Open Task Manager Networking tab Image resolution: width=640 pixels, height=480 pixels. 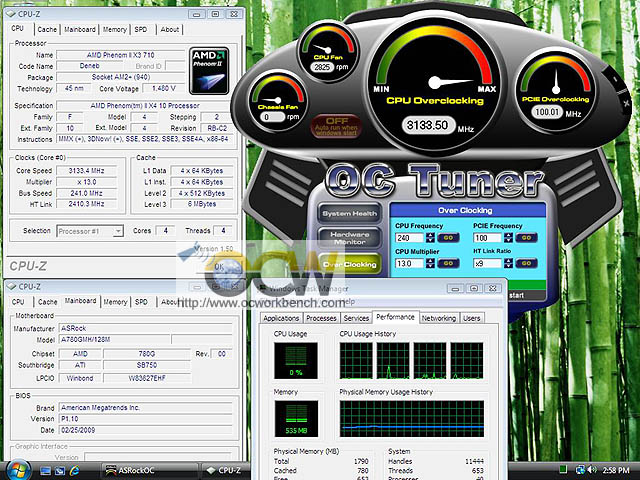click(x=439, y=318)
